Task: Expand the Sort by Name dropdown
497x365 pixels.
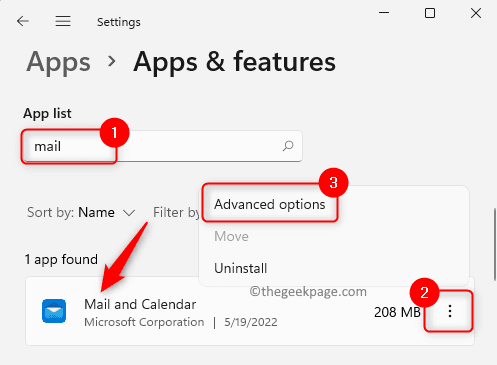Action: pos(81,212)
